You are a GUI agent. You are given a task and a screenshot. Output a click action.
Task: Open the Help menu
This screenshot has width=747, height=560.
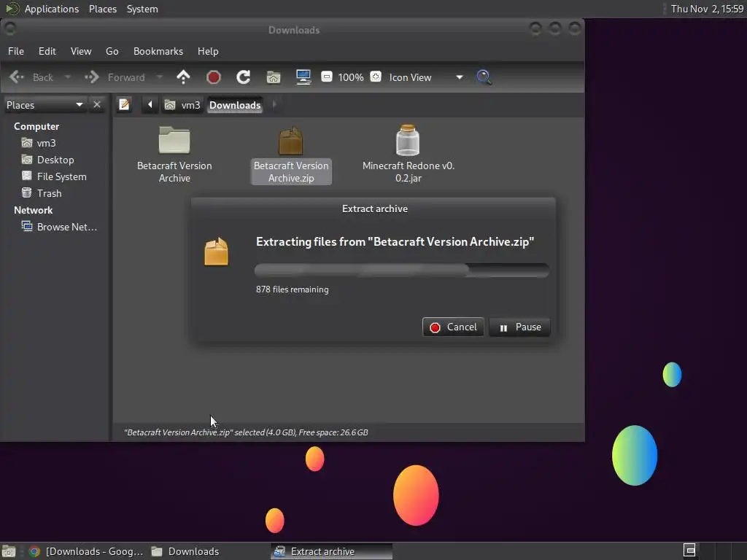pyautogui.click(x=208, y=51)
